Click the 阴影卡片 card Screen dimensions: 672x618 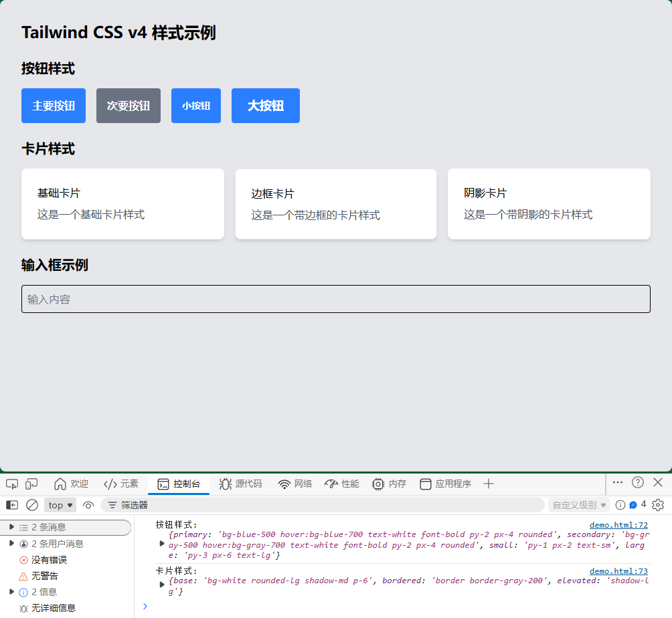tap(549, 204)
